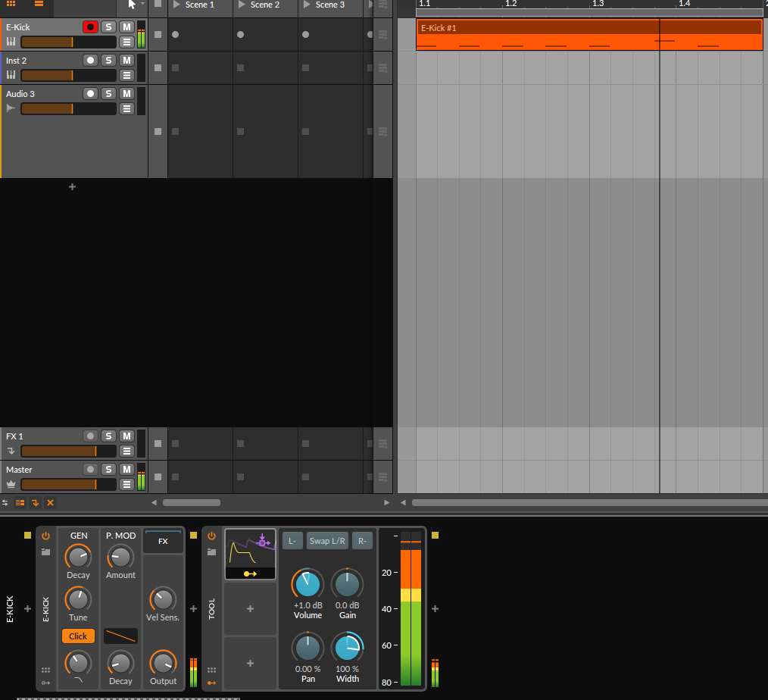Add a device between E-Kick and Tool
The image size is (768, 700).
click(193, 609)
